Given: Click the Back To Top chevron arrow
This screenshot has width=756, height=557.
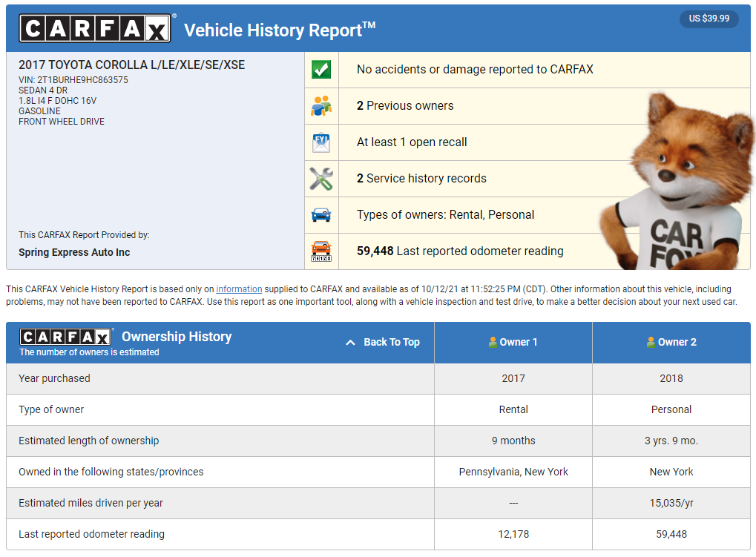Looking at the screenshot, I should [350, 343].
